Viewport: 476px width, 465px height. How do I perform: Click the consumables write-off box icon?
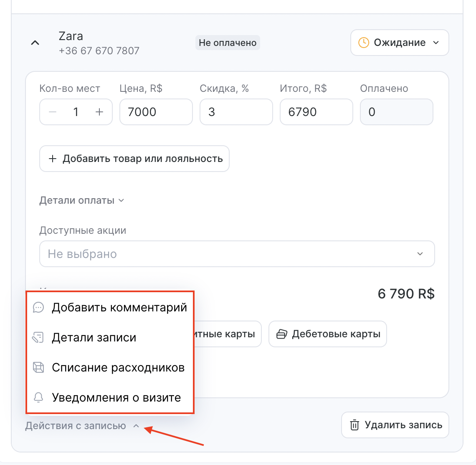pyautogui.click(x=38, y=368)
